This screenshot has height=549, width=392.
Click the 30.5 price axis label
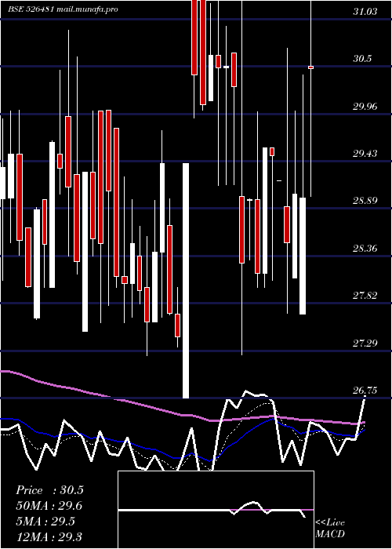362,59
